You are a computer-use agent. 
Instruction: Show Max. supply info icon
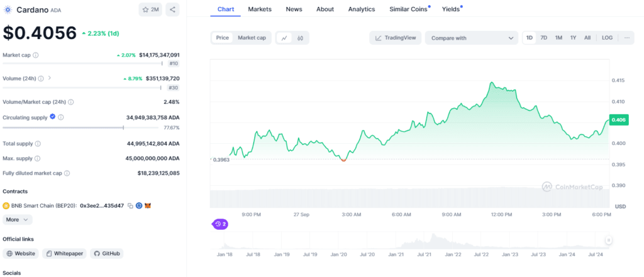tap(37, 158)
